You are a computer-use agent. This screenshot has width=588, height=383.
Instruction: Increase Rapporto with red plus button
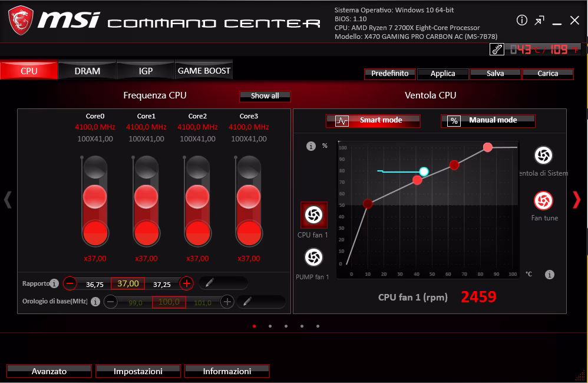186,283
